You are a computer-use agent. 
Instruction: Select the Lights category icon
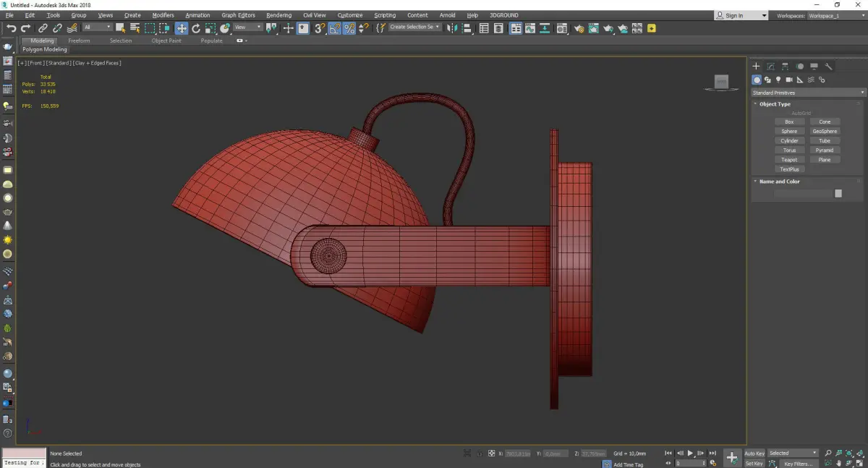(x=778, y=80)
